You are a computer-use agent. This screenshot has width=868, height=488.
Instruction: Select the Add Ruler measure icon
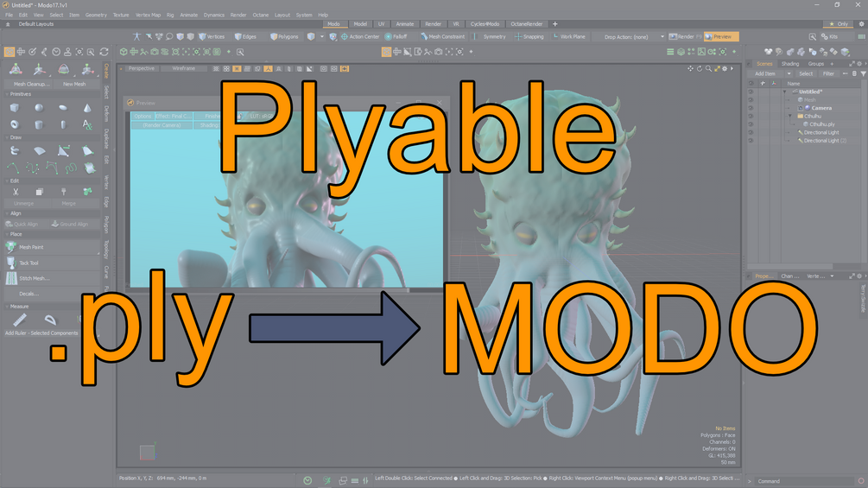point(20,320)
